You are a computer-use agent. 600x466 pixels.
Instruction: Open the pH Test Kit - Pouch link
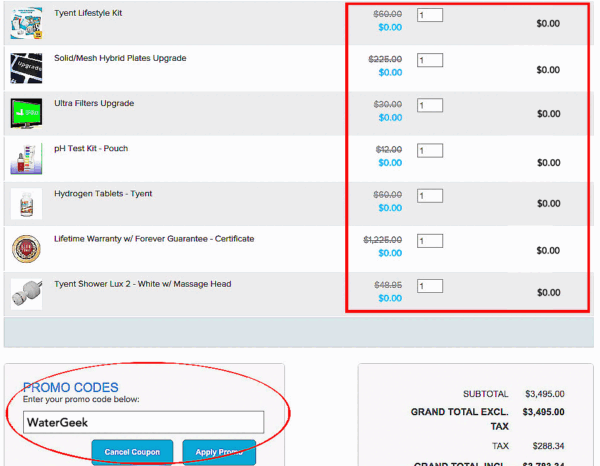pyautogui.click(x=91, y=148)
